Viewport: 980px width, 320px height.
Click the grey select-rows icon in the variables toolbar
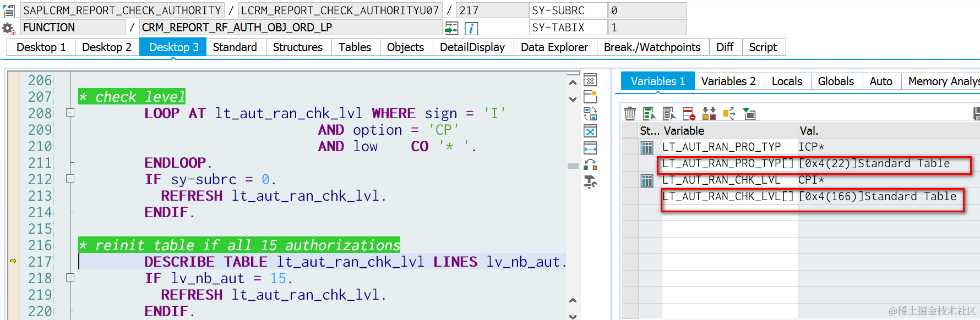pos(669,114)
